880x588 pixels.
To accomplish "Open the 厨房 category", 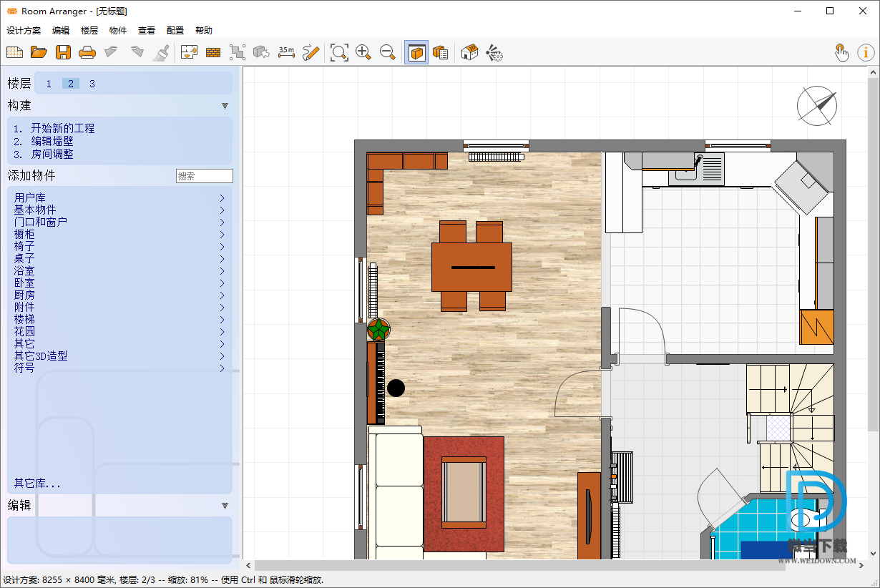I will (x=119, y=295).
